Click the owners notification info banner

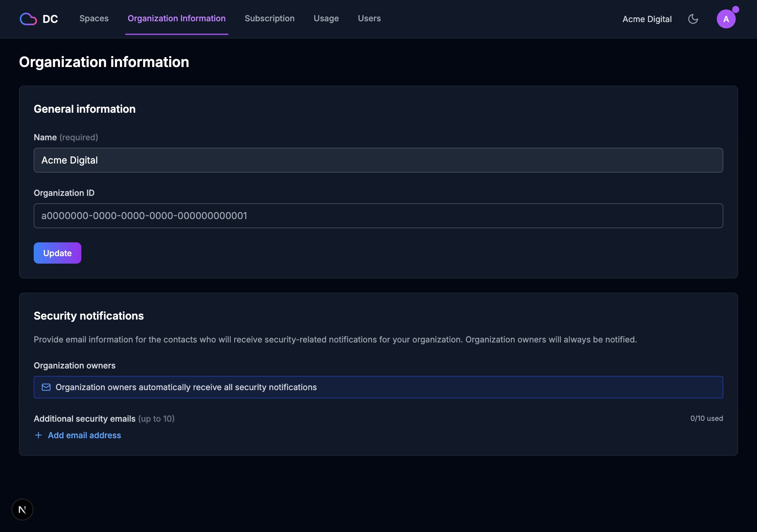coord(378,387)
